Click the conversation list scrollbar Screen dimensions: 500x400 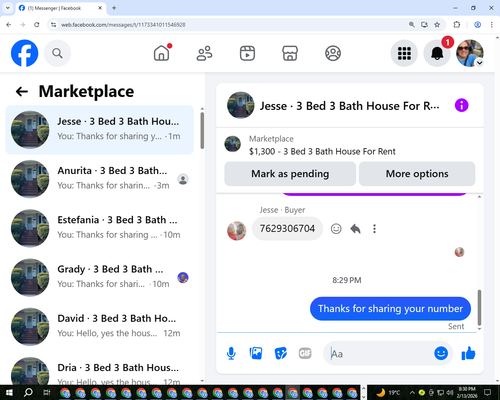coord(202,131)
